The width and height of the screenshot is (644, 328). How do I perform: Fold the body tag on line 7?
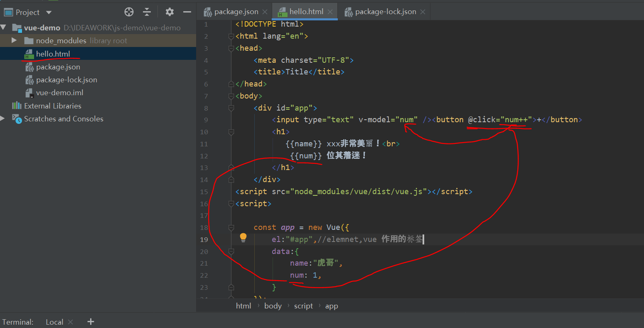tap(231, 96)
